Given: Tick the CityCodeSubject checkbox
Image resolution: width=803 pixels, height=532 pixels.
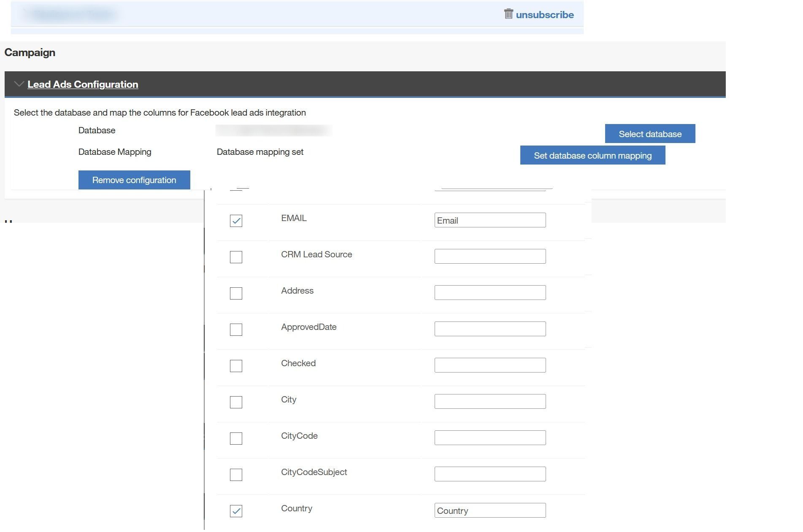Looking at the screenshot, I should pyautogui.click(x=236, y=475).
